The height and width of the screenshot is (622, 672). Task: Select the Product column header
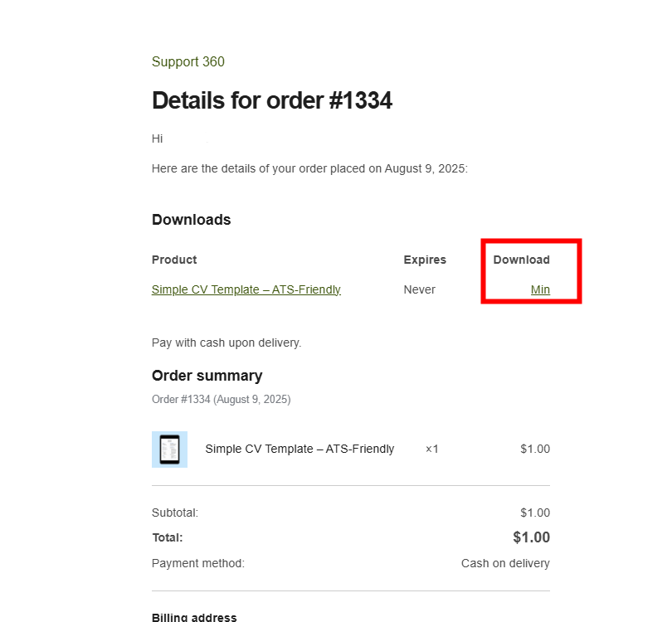click(x=174, y=260)
